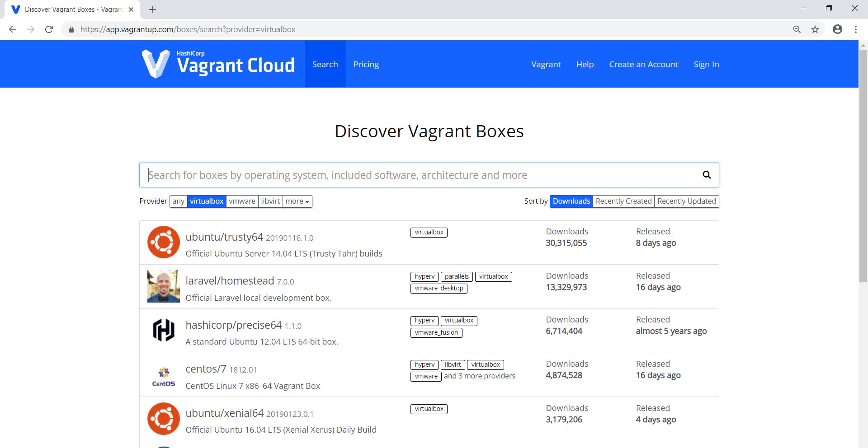The height and width of the screenshot is (448, 868).
Task: Click the vmware_fusion tag on hashicorp/precise64
Action: point(436,332)
